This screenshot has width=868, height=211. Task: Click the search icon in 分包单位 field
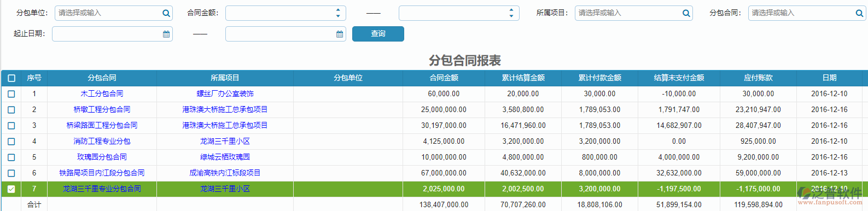[x=166, y=13]
